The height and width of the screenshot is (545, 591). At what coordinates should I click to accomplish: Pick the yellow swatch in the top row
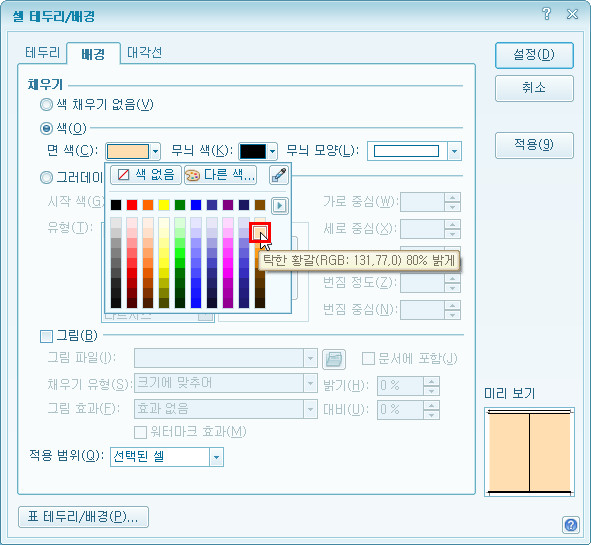(x=164, y=205)
